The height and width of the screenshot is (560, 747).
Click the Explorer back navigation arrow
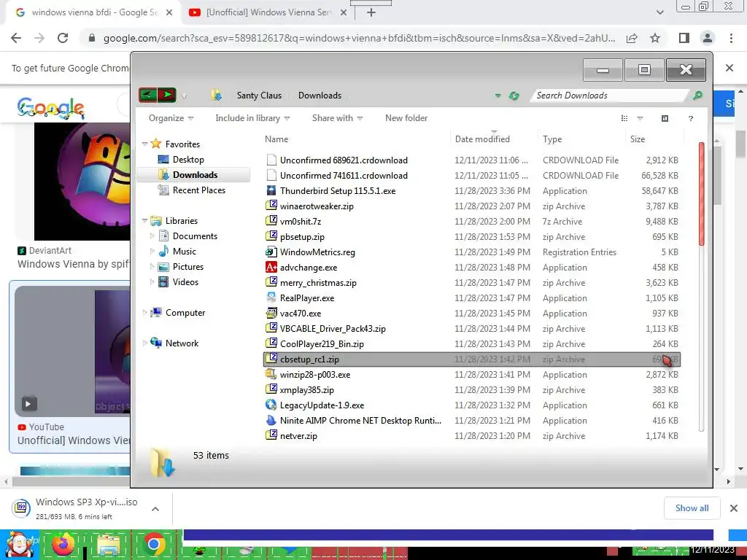coord(147,96)
